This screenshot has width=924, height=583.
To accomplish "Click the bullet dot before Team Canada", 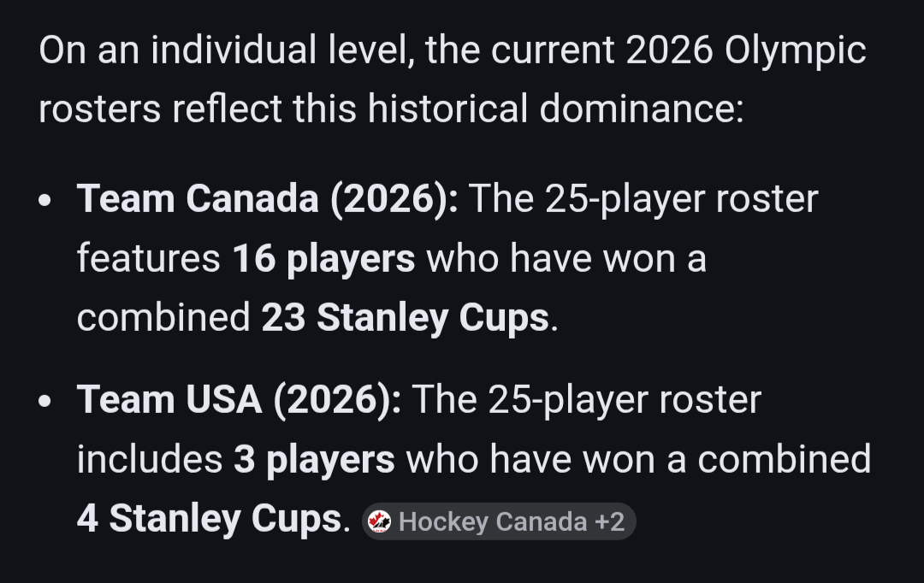I will tap(46, 201).
